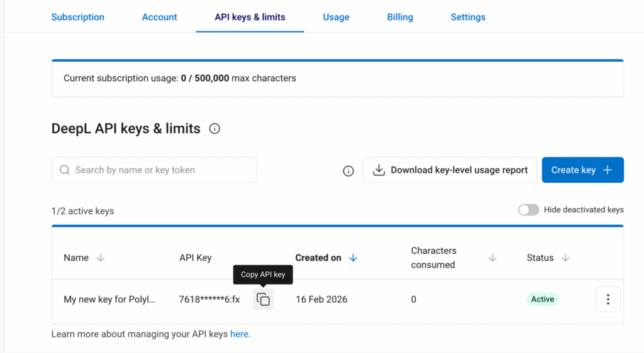Click the masked key '7618******6:fx'
The image size is (644, 353).
[x=209, y=299]
